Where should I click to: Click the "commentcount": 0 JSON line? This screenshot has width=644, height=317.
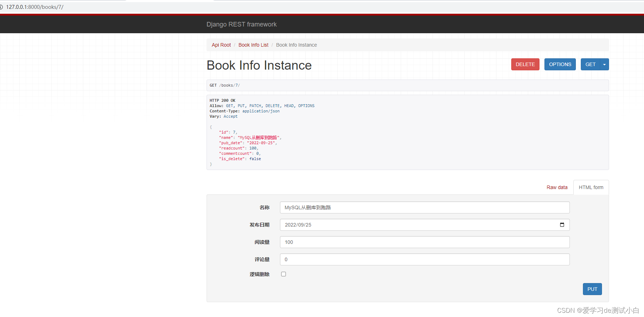pyautogui.click(x=240, y=153)
